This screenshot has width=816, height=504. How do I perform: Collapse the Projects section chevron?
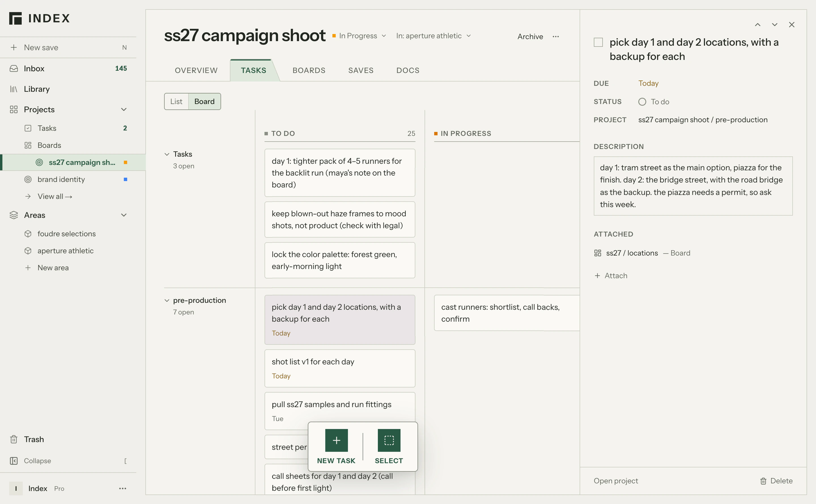tap(124, 109)
